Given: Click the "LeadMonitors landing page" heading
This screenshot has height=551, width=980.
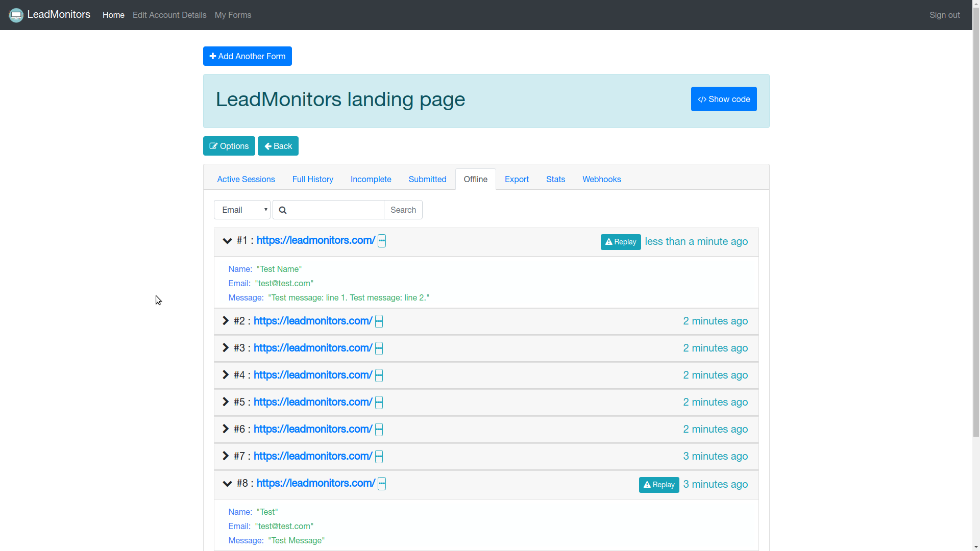Looking at the screenshot, I should (x=340, y=99).
